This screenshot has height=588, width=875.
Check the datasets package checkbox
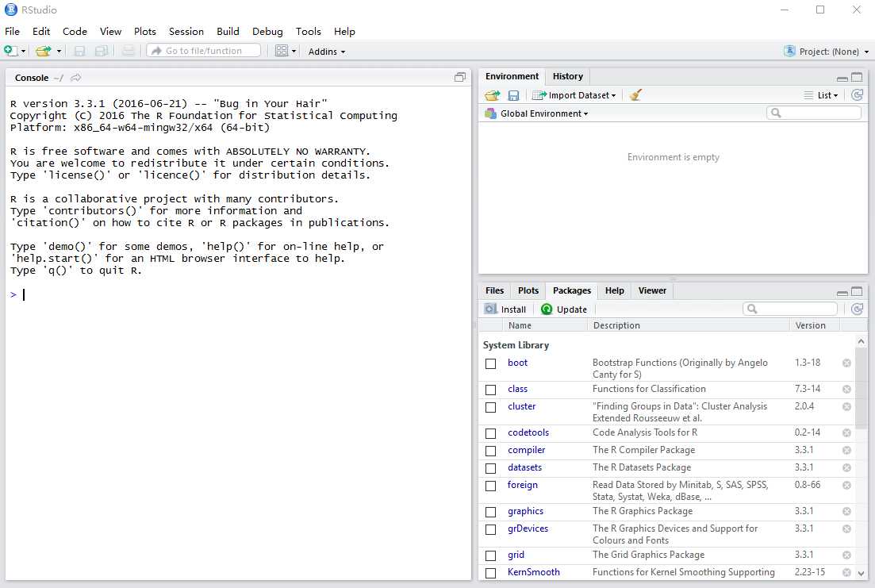490,468
